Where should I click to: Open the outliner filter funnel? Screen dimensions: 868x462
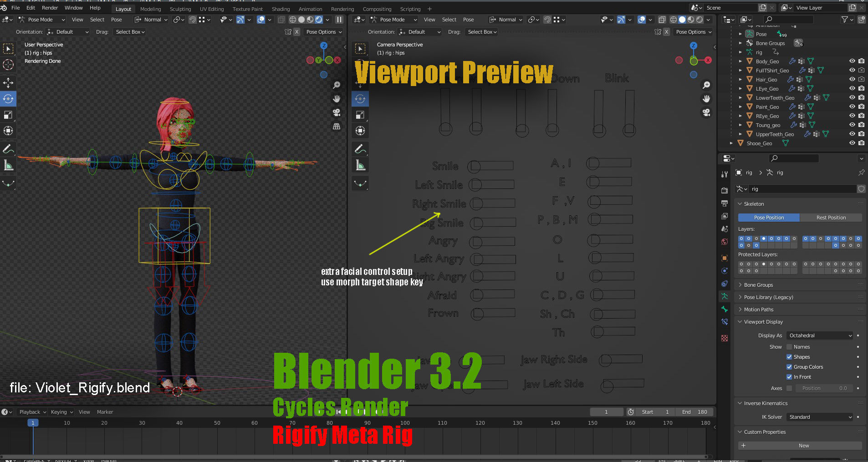tap(845, 20)
